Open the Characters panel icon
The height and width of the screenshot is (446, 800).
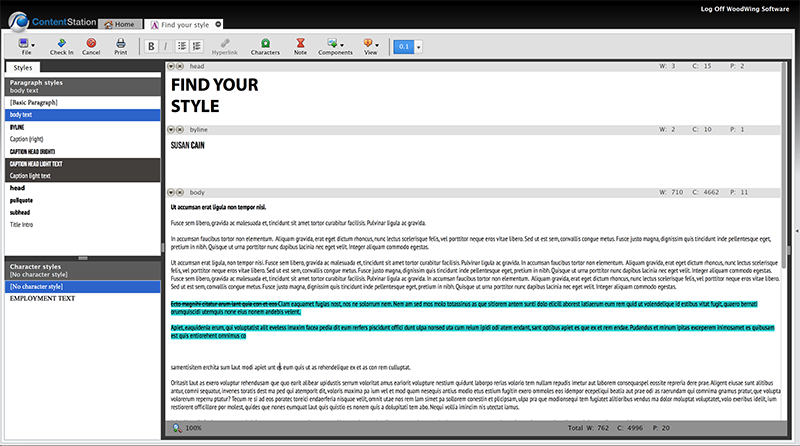tap(265, 43)
